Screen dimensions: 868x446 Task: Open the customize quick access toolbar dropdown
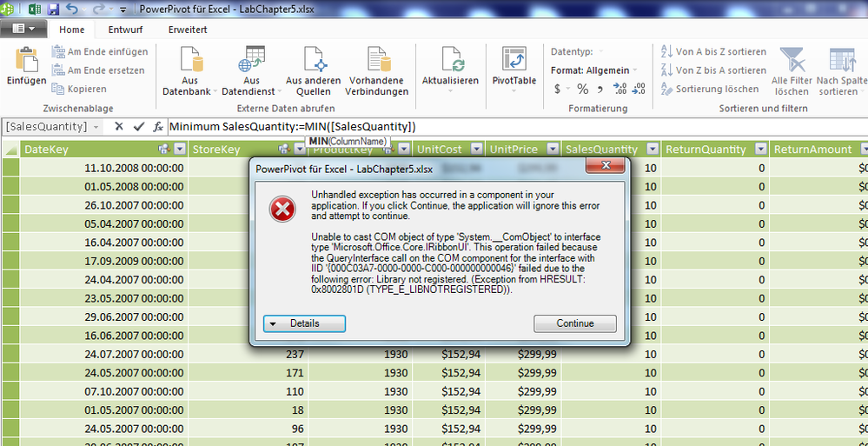[x=123, y=10]
